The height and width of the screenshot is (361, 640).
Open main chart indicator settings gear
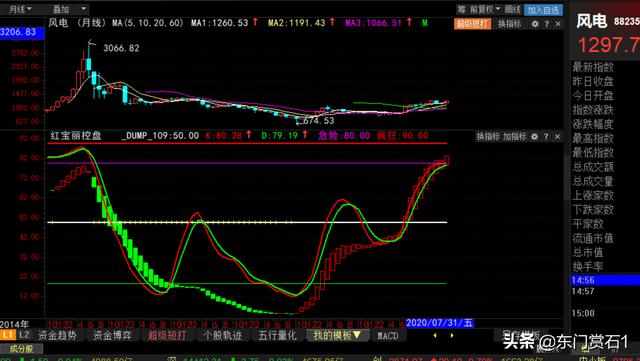coord(535,24)
